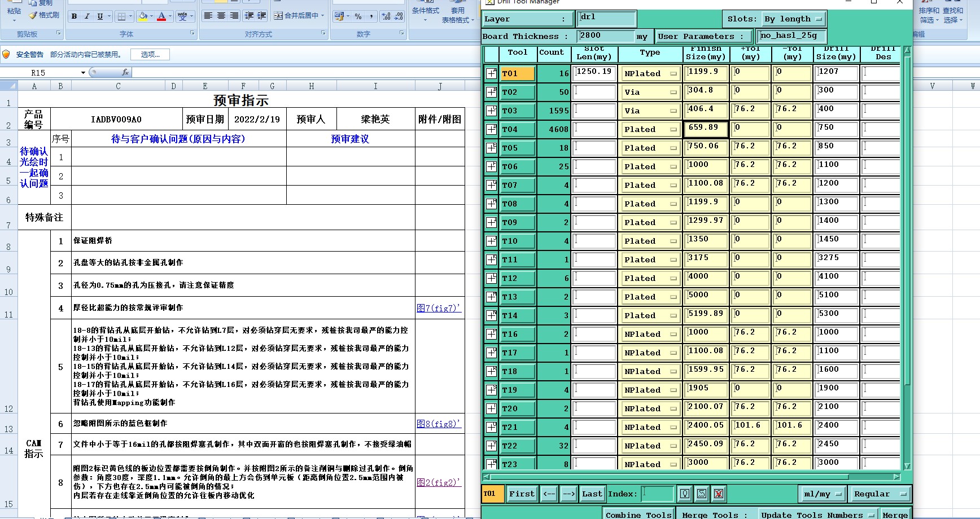980x519 pixels.
Task: Click the phonetic guide (wén) icon
Action: point(182,16)
